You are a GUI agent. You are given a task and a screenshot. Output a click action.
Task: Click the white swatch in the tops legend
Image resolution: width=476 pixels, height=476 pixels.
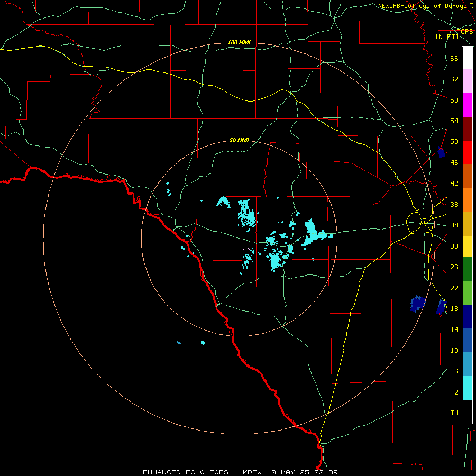(x=467, y=58)
